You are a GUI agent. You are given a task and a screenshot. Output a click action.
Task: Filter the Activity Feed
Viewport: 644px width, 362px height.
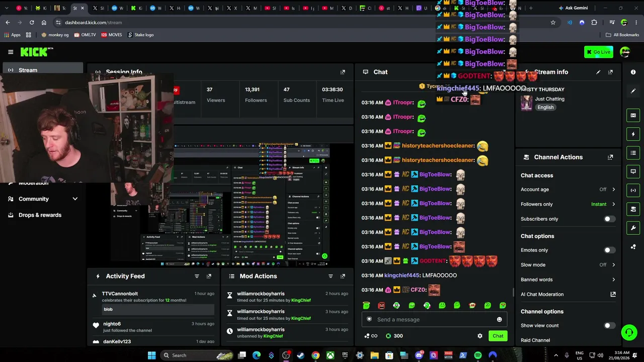197,276
